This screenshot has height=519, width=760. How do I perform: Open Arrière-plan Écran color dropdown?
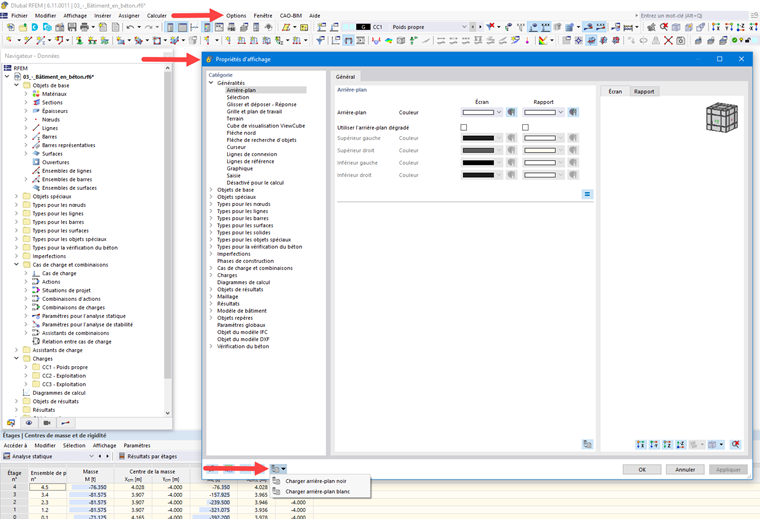[x=499, y=112]
